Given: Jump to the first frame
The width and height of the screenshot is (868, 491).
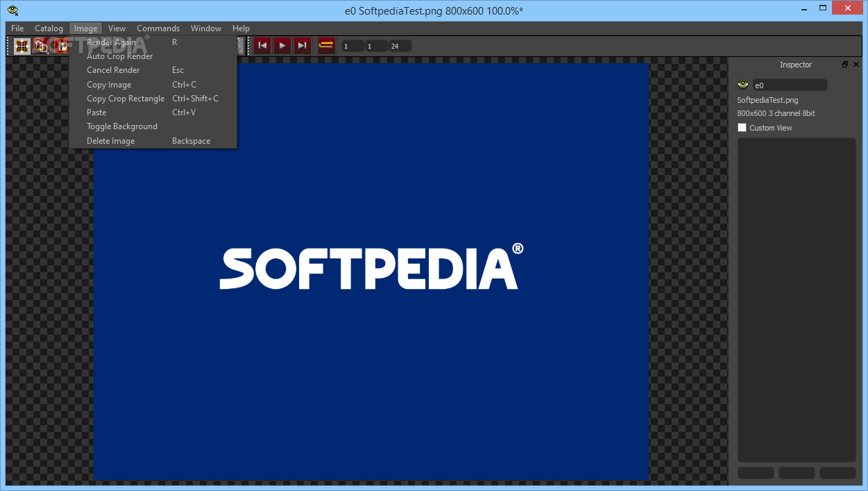Looking at the screenshot, I should pyautogui.click(x=262, y=46).
